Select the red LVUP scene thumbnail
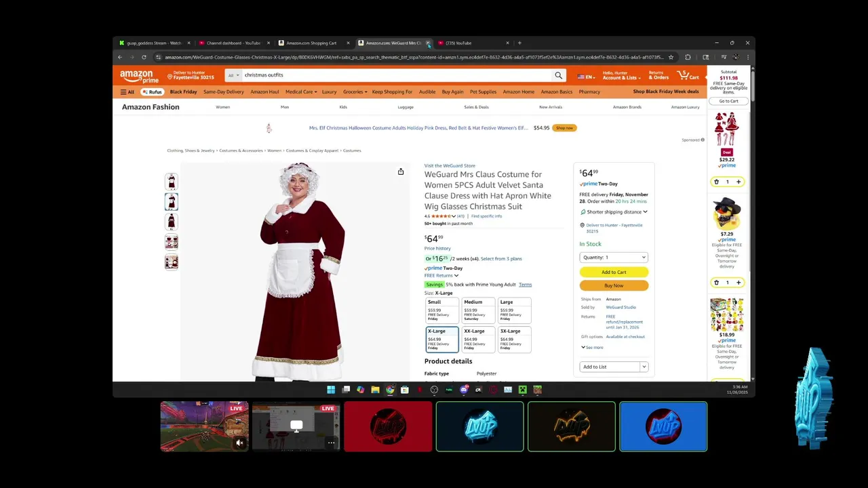The height and width of the screenshot is (488, 868). [x=388, y=426]
